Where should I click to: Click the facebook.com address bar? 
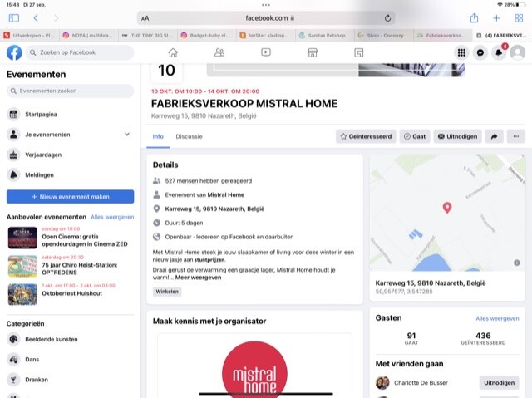click(266, 18)
